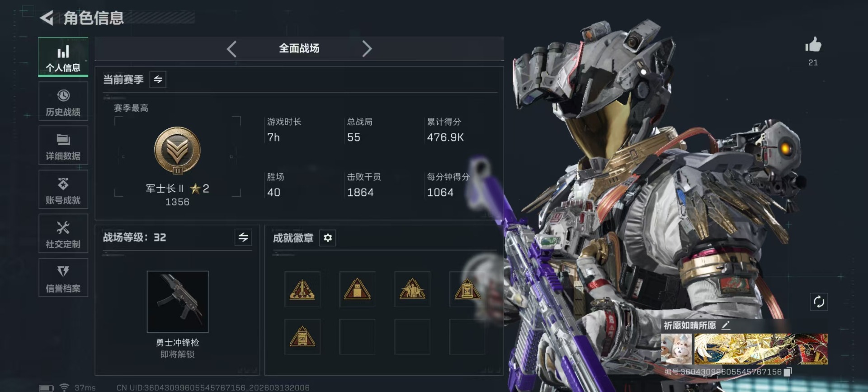868x392 pixels.
Task: Copy the player ID number
Action: [788, 372]
